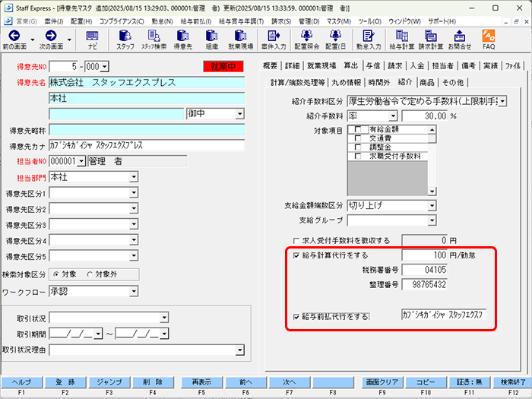Toggle 給与前払代行をする checkbox
532x399 pixels.
click(296, 317)
